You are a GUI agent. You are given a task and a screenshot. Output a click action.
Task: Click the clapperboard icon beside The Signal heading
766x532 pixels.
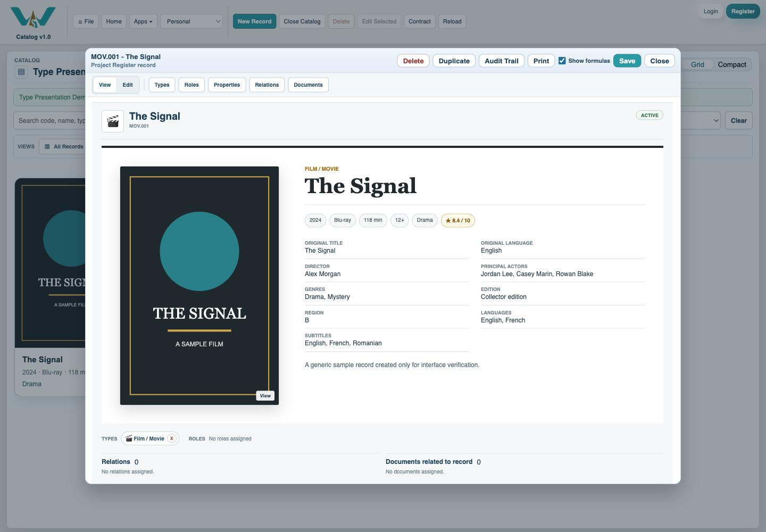pyautogui.click(x=113, y=121)
